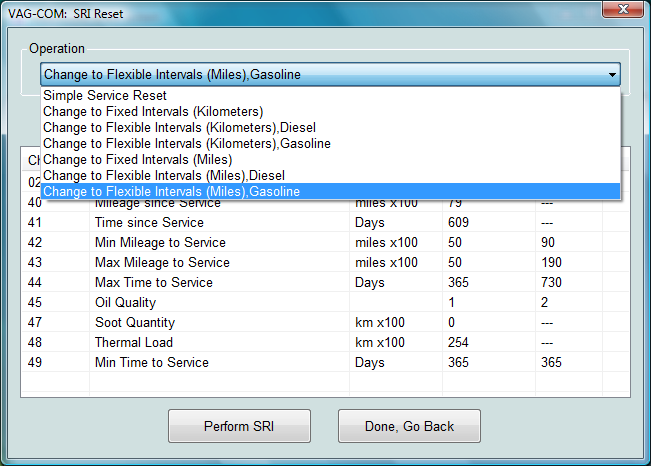
Task: Select the Time since Service row
Action: [x=326, y=223]
